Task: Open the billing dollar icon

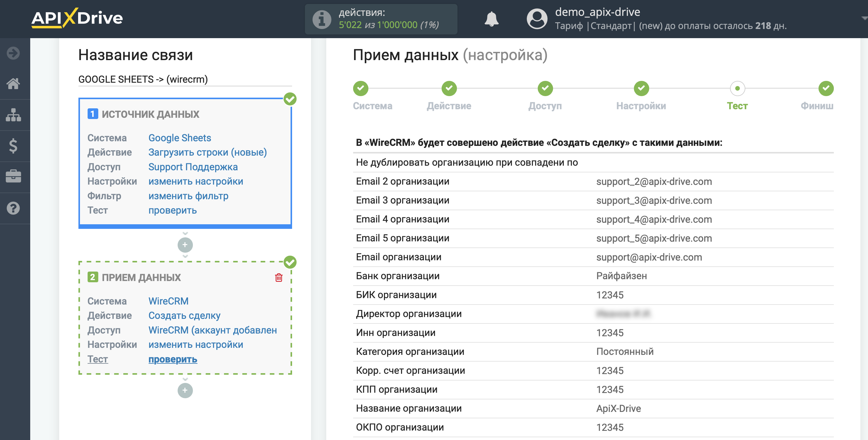Action: [x=13, y=146]
